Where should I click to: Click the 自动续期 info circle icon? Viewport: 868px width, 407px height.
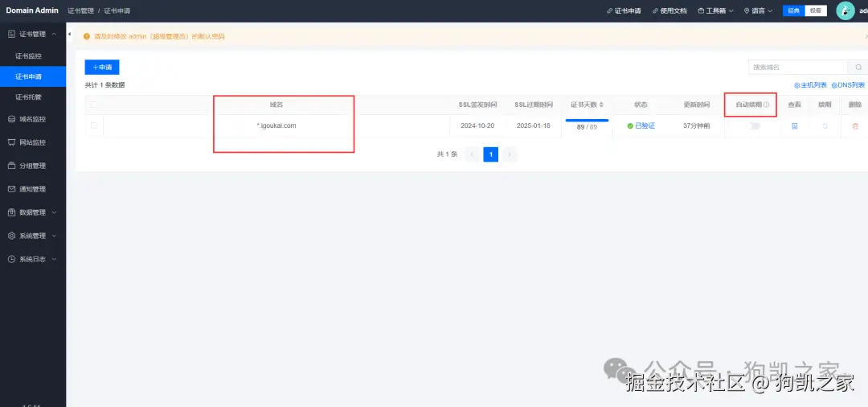pyautogui.click(x=767, y=105)
